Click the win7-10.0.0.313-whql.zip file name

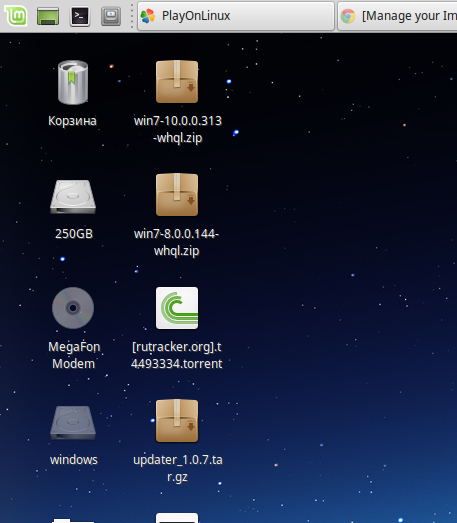point(178,129)
